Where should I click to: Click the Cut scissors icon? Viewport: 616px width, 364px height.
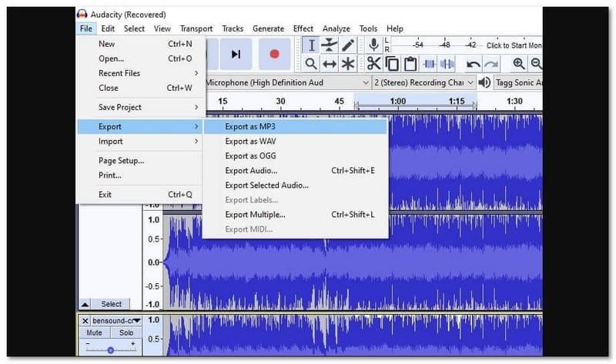pos(373,64)
